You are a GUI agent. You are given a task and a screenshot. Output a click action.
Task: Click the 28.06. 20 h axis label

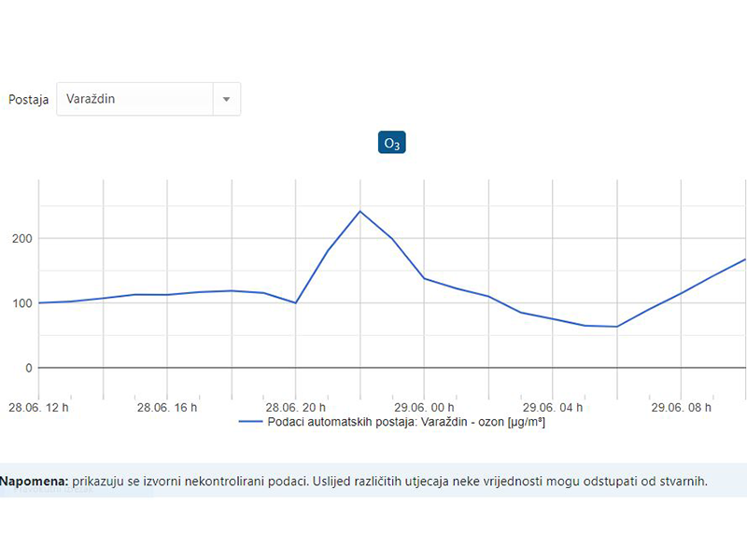pos(296,408)
